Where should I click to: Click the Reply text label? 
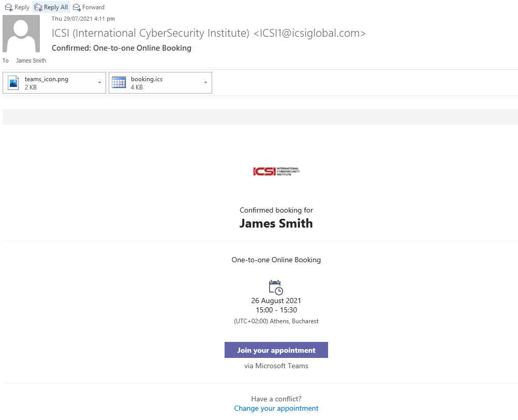pos(22,7)
